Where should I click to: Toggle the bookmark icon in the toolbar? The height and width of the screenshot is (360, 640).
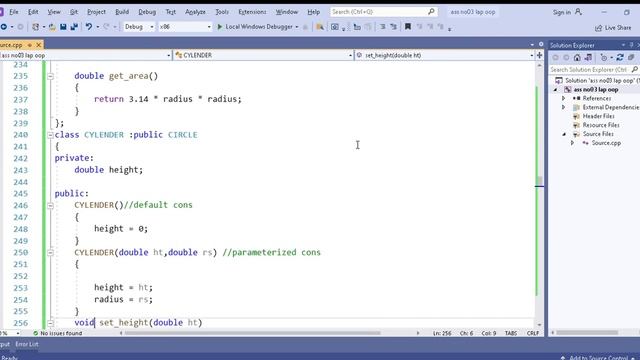pos(407,27)
